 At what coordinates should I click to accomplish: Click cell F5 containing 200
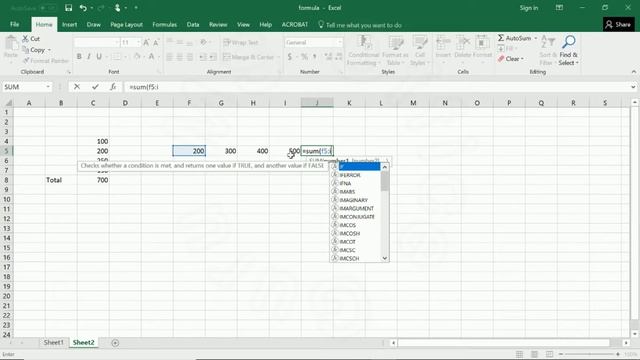pos(189,151)
